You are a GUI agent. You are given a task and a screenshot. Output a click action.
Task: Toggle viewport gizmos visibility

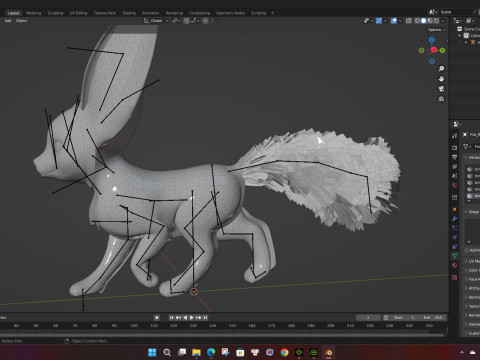tap(379, 21)
